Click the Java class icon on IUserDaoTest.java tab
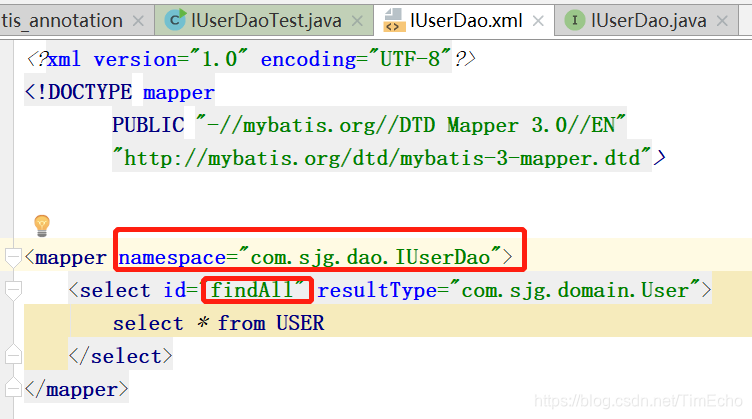The width and height of the screenshot is (752, 419). click(x=175, y=20)
